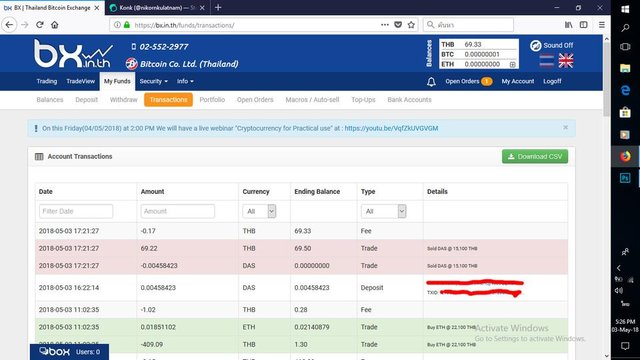Open Macros / Auto-sell sub-tab
Screen dimensions: 640x360
coord(312,100)
